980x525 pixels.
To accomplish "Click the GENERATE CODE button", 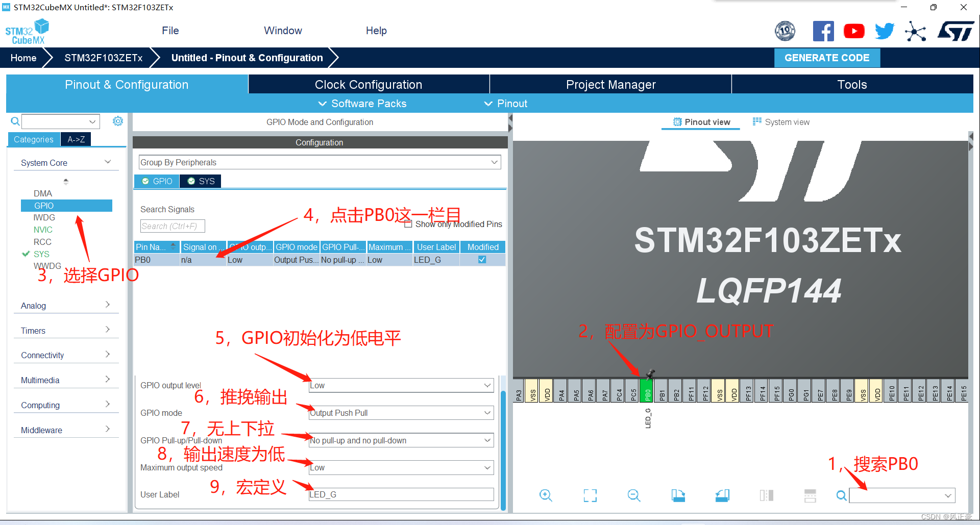I will point(827,58).
